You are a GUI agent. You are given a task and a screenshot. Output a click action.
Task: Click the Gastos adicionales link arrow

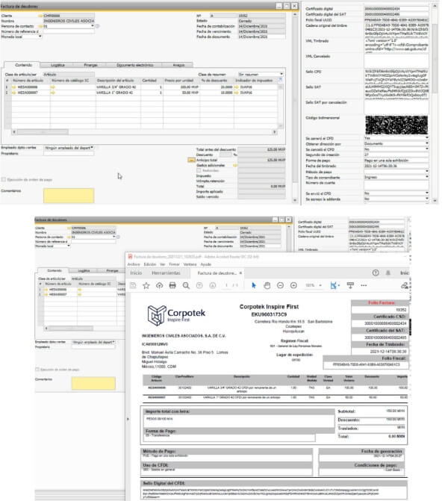235,165
